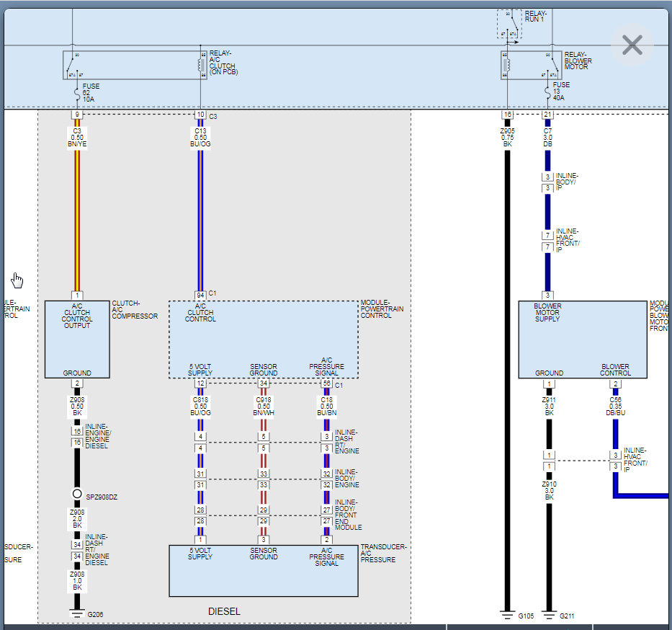Image resolution: width=672 pixels, height=630 pixels.
Task: Select the C3 0.50 BN/YE wire label
Action: (x=77, y=138)
